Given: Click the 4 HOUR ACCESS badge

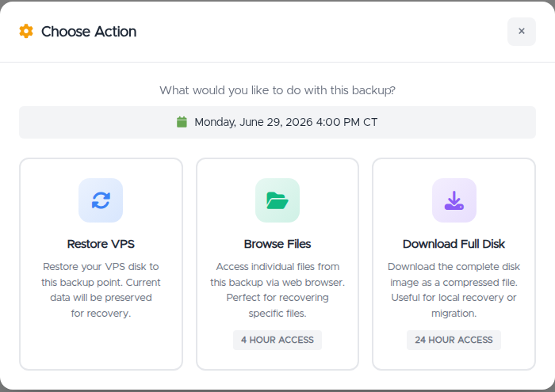Looking at the screenshot, I should point(277,340).
